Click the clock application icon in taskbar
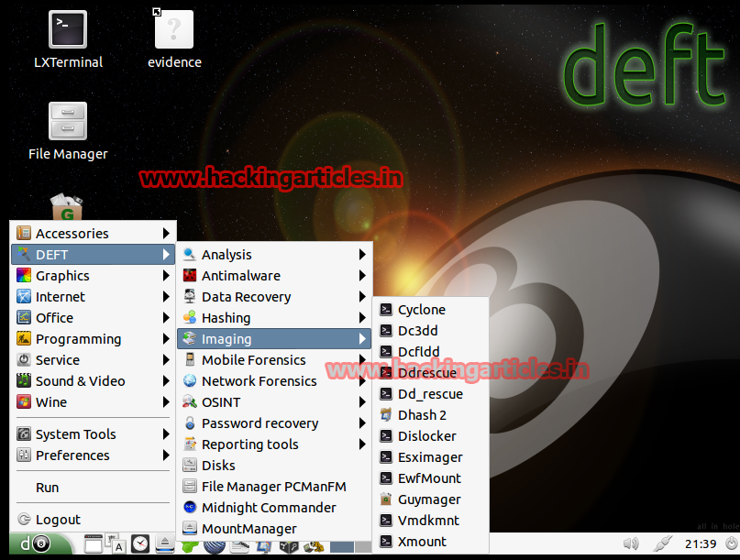The image size is (740, 560). coord(140,544)
